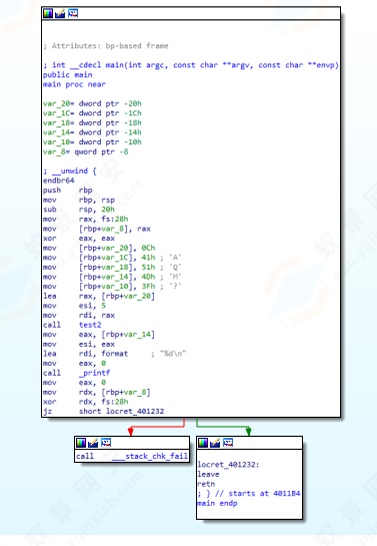Follow the test2 call target
The width and height of the screenshot is (377, 546).
coord(90,325)
